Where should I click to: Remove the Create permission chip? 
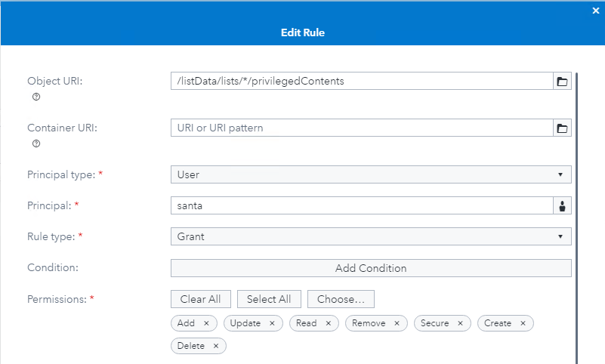(523, 323)
